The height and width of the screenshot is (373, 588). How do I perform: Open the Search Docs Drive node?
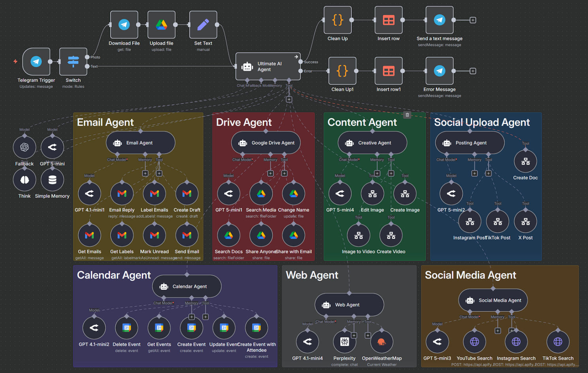tap(229, 235)
